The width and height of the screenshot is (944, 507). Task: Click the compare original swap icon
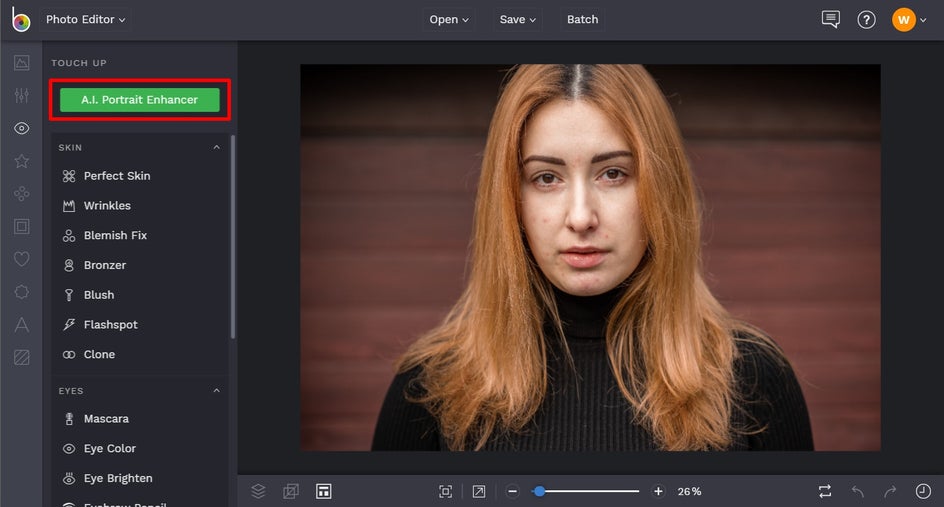click(x=825, y=491)
